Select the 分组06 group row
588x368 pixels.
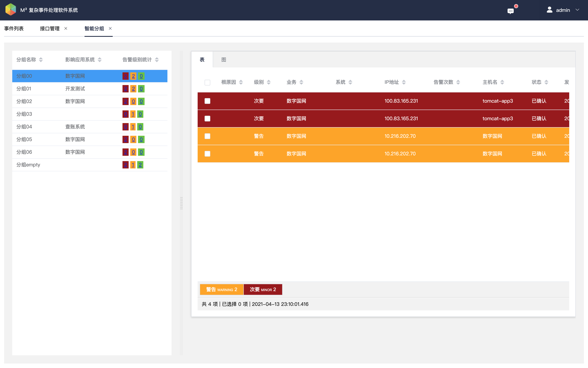coord(90,152)
